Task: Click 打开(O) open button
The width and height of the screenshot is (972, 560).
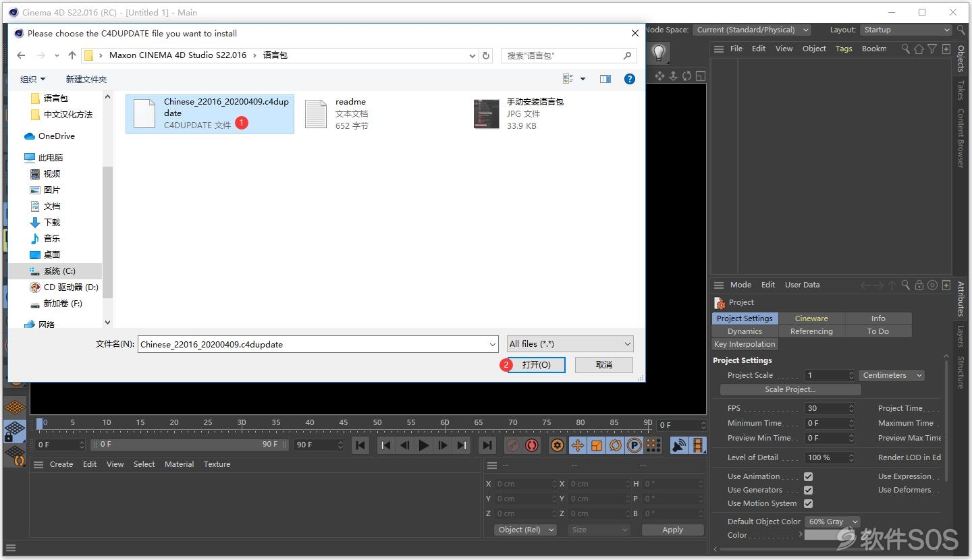Action: (536, 365)
